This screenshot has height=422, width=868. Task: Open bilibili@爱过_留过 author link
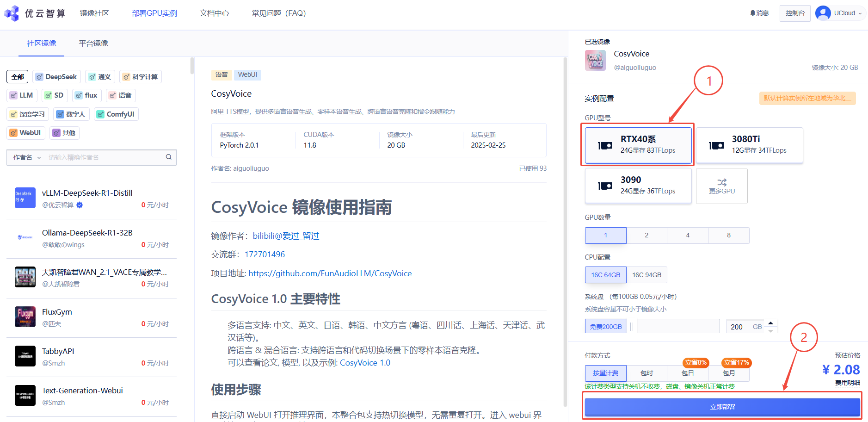click(286, 236)
